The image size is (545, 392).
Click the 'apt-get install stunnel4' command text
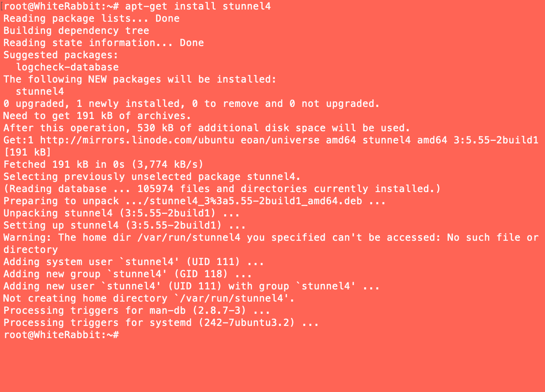tap(198, 7)
